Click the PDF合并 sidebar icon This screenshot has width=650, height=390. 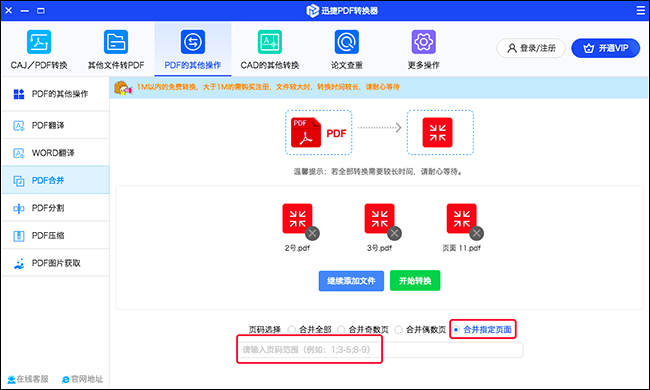[19, 181]
